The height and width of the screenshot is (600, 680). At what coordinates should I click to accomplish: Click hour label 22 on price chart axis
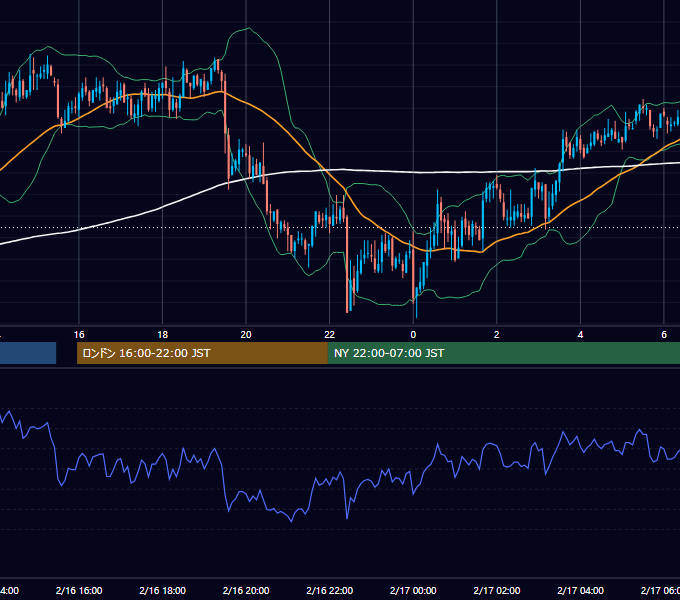coord(330,335)
